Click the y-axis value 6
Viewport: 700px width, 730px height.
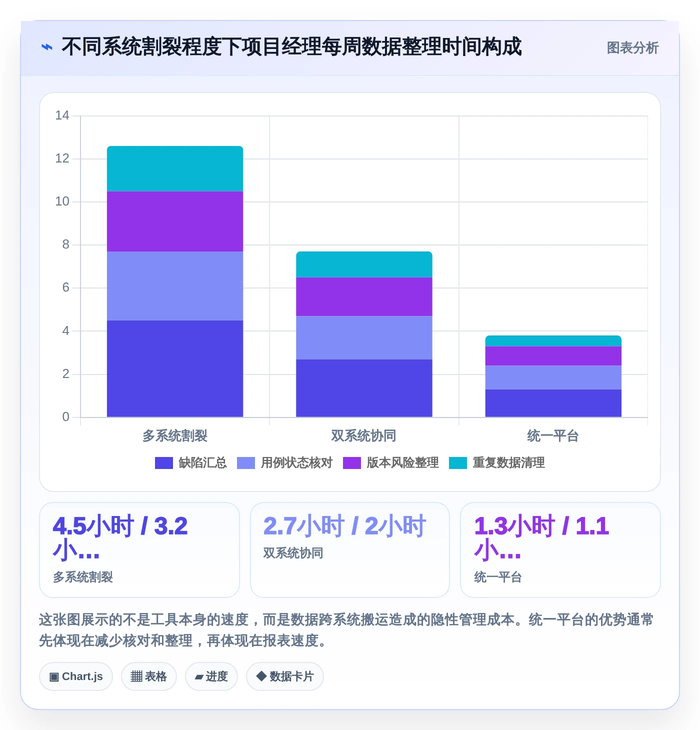point(65,287)
